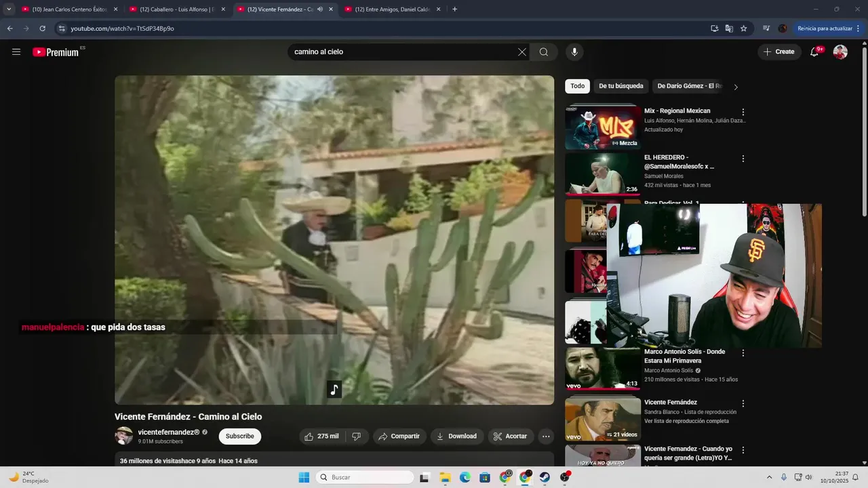Switch to Entre Amigos, Daniel Calderón tab
868x488 pixels.
pyautogui.click(x=393, y=9)
